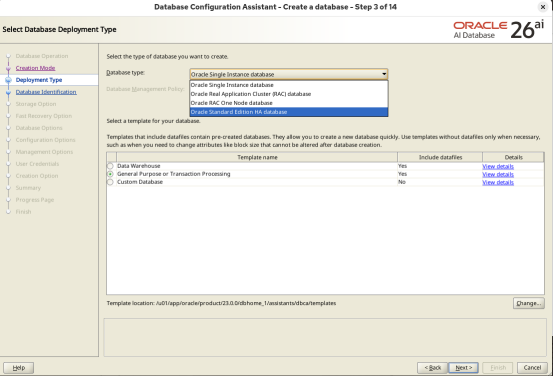Click Database Options step label

tap(39, 128)
